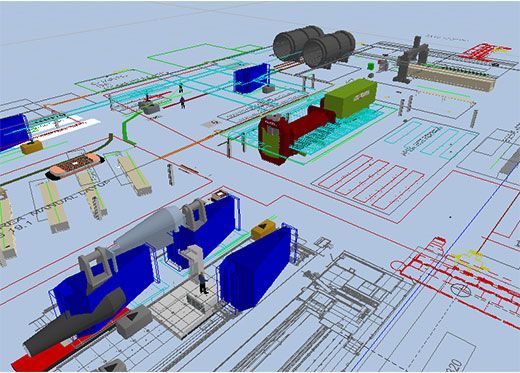
Task: Select the green container box
Action: point(350,98)
